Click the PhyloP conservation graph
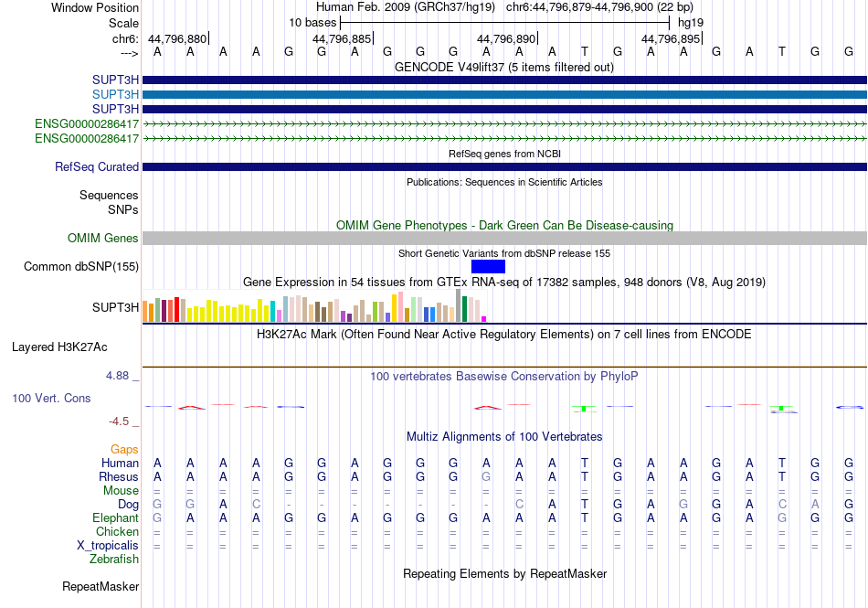Screen dimensions: 868x608 [504, 406]
